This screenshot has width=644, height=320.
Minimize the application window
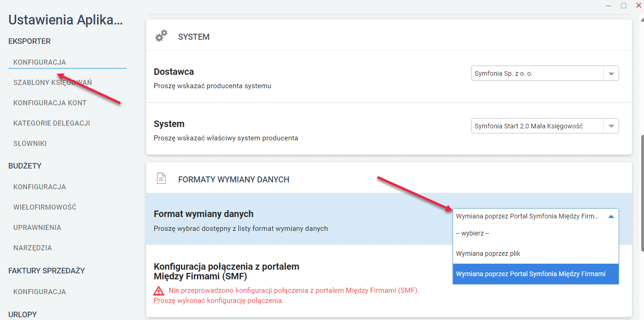click(608, 5)
